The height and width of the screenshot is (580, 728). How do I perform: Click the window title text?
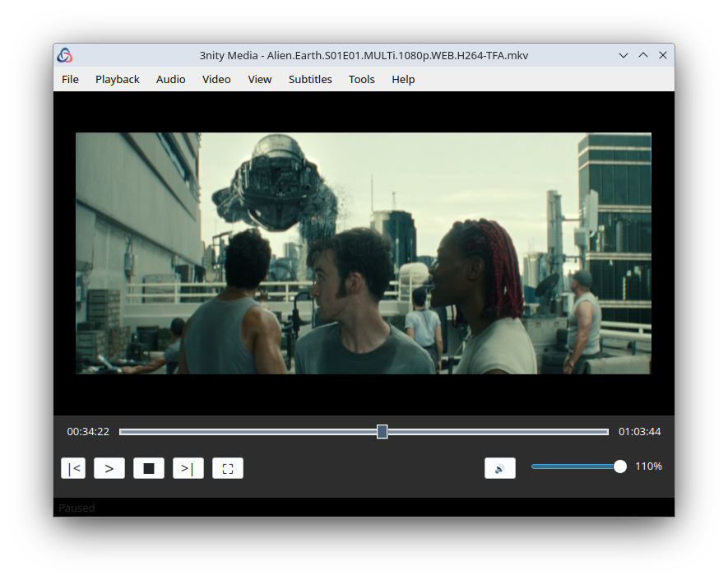coord(364,56)
